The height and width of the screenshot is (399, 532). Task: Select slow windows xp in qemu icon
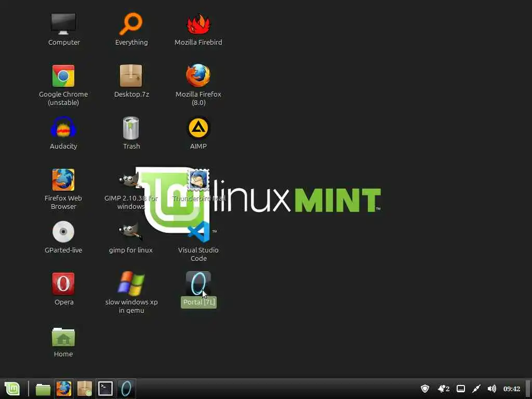tap(131, 284)
